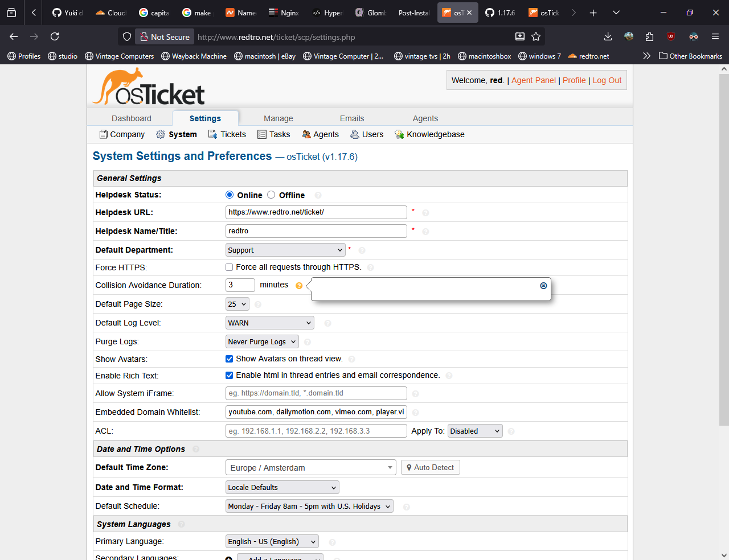Go to Agents settings sub-menu
The height and width of the screenshot is (560, 729).
pos(321,134)
